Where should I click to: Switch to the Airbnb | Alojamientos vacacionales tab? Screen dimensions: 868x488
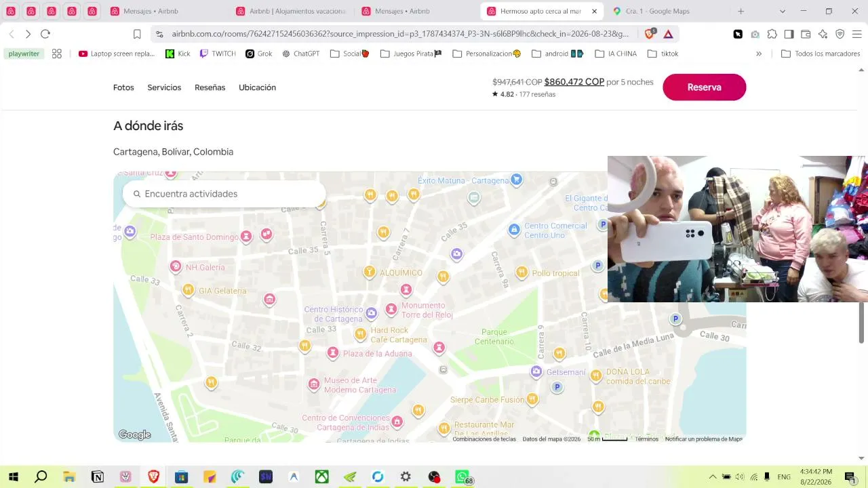click(x=292, y=12)
